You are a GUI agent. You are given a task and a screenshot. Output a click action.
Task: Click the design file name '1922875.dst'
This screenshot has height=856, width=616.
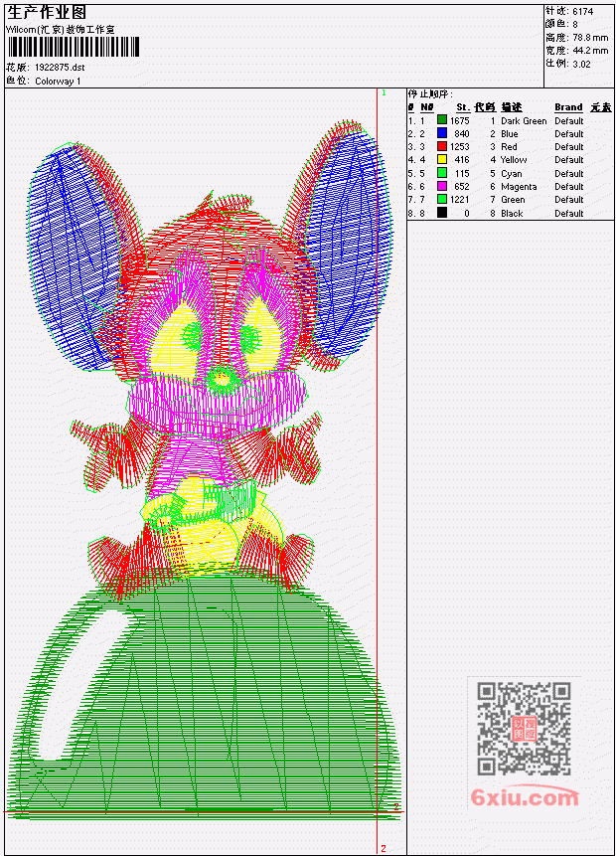pyautogui.click(x=60, y=68)
